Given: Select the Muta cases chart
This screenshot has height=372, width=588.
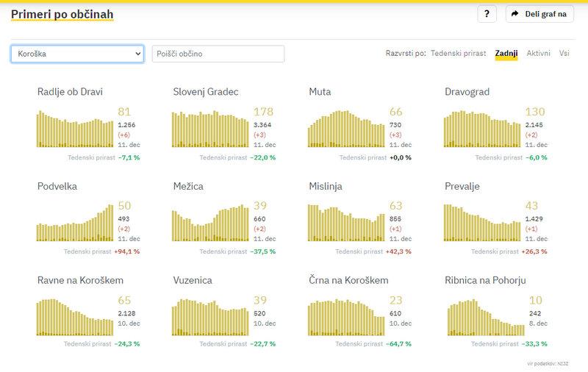Looking at the screenshot, I should click(x=346, y=129).
